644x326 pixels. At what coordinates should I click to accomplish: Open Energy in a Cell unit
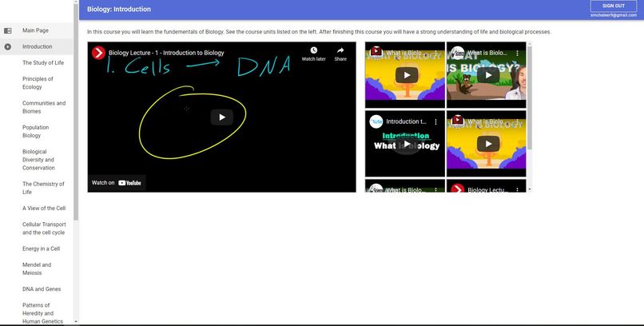pos(41,248)
